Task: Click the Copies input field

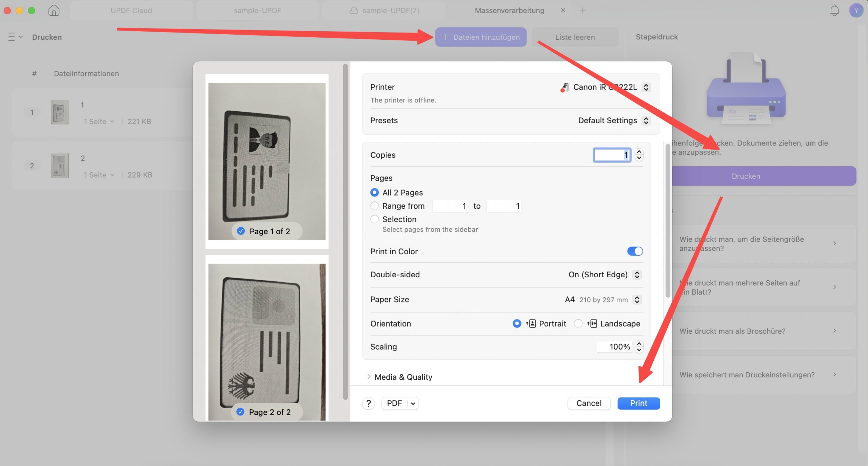Action: click(x=612, y=155)
